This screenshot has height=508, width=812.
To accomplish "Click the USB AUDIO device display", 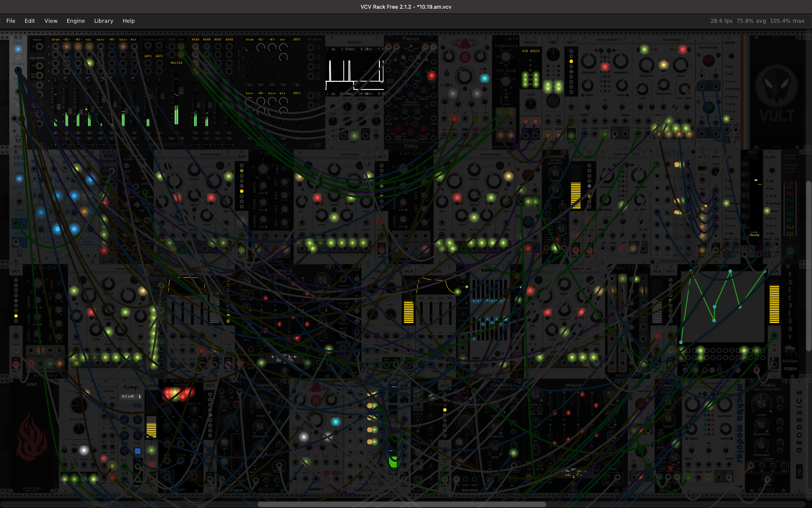I will [x=531, y=51].
